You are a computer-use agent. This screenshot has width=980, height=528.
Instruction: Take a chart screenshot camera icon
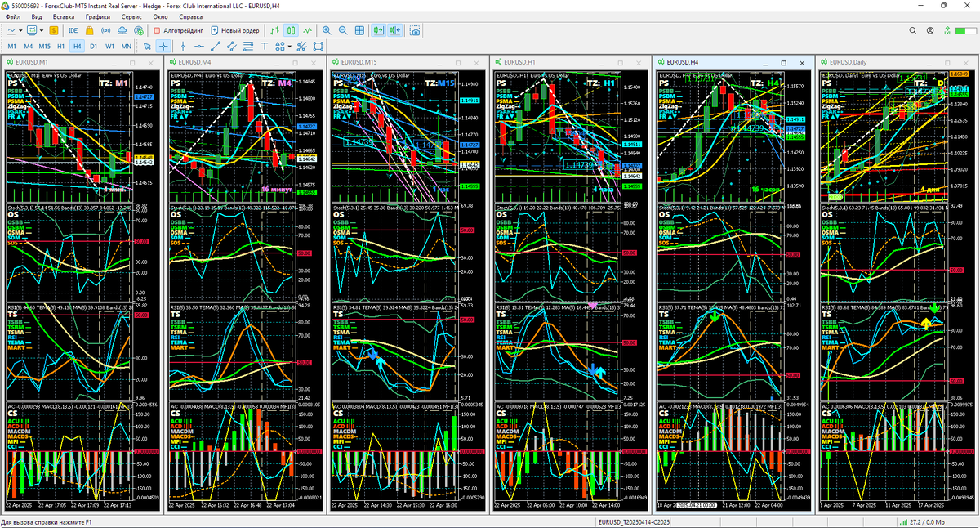pos(416,30)
